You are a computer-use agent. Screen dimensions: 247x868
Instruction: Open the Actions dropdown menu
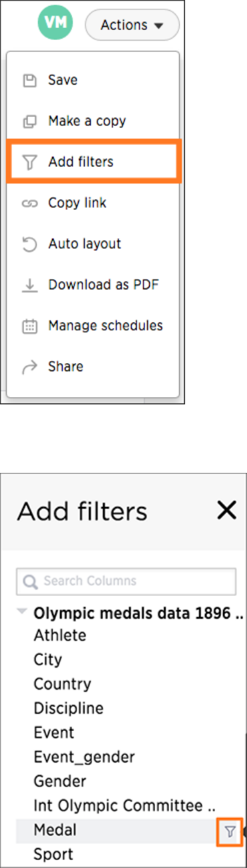pyautogui.click(x=132, y=25)
